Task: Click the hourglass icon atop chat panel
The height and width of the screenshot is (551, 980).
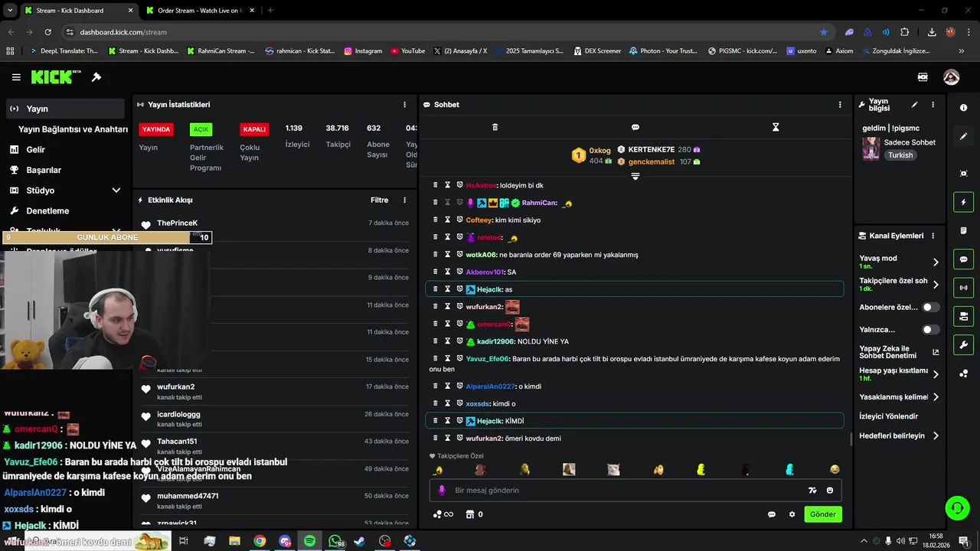Action: (x=776, y=127)
